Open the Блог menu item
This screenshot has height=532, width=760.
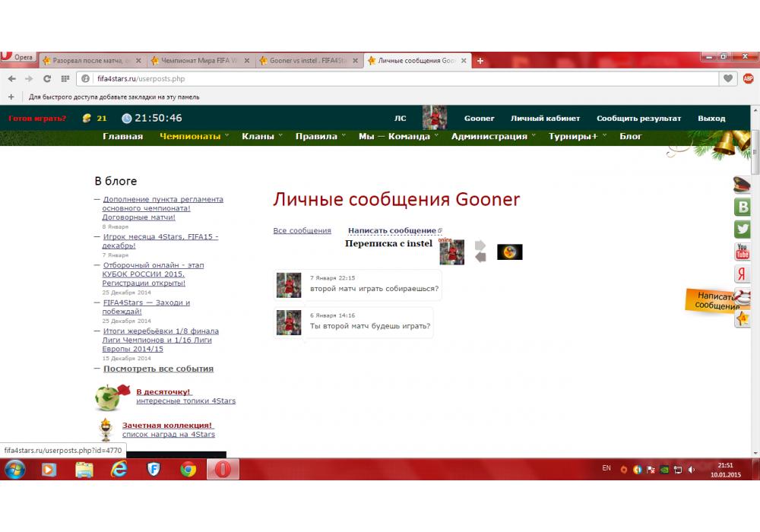630,137
